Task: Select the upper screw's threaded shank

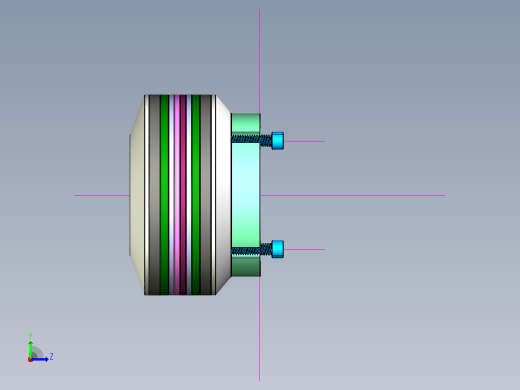Action: 252,139
